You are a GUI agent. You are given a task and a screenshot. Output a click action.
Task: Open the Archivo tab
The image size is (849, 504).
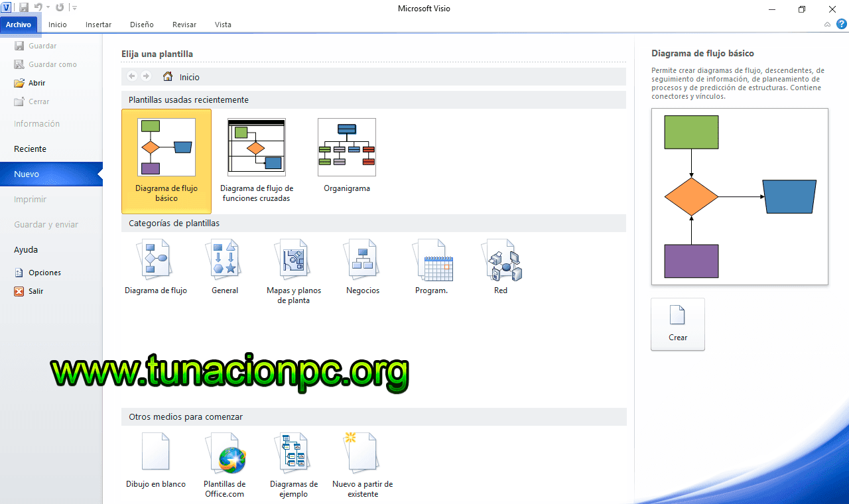point(19,25)
